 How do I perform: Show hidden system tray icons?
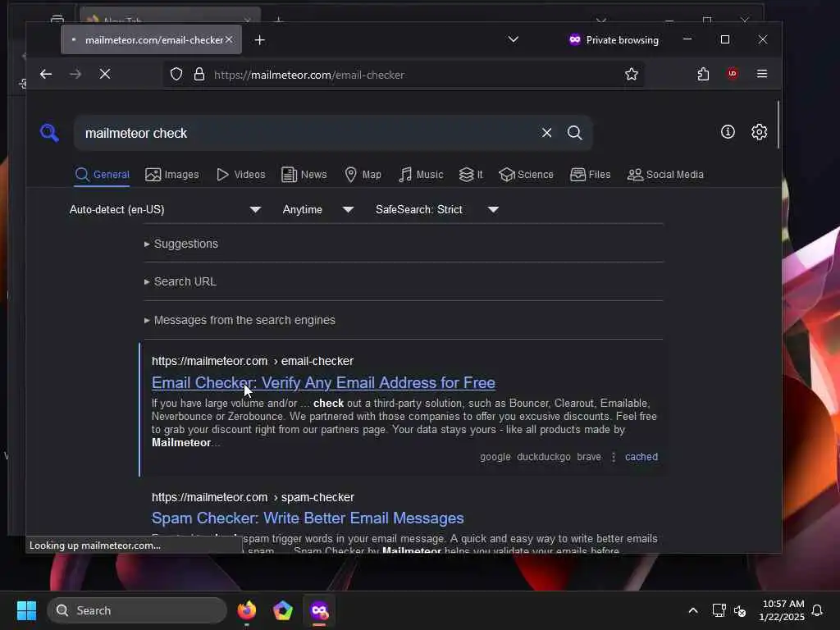pos(692,610)
